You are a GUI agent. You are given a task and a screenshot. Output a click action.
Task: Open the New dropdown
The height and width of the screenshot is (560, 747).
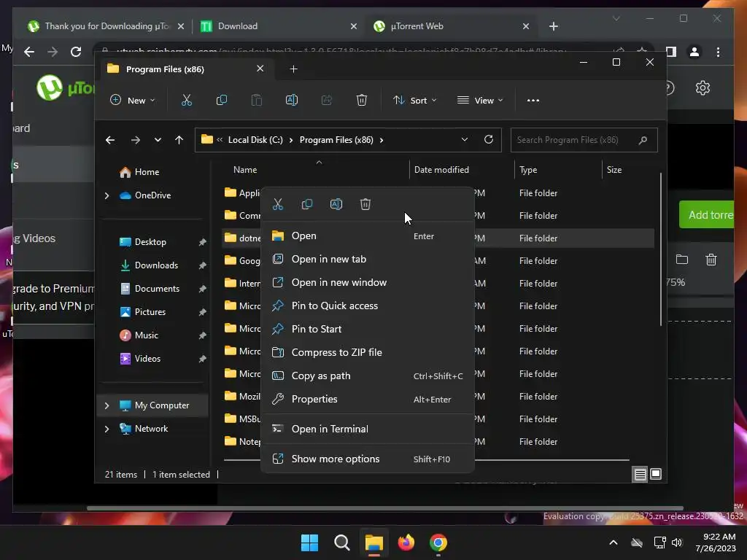coord(133,100)
